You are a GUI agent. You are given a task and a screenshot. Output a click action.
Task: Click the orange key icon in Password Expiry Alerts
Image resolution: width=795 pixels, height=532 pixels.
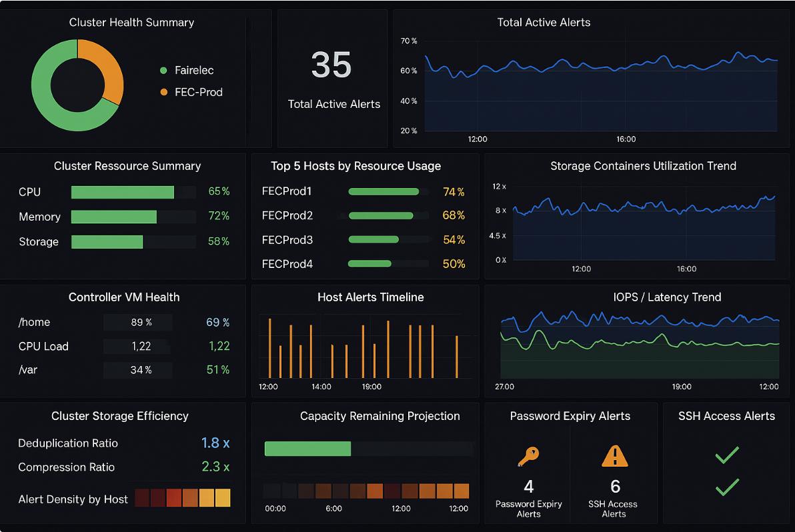528,456
